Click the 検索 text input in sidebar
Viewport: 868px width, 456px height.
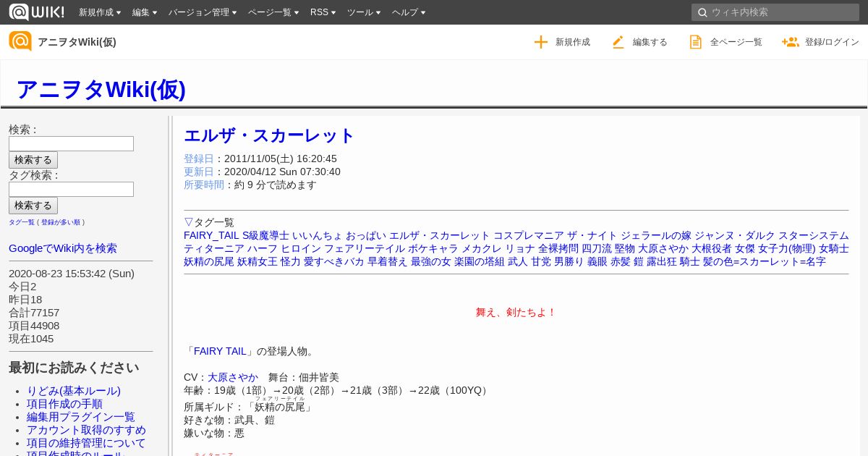point(71,143)
